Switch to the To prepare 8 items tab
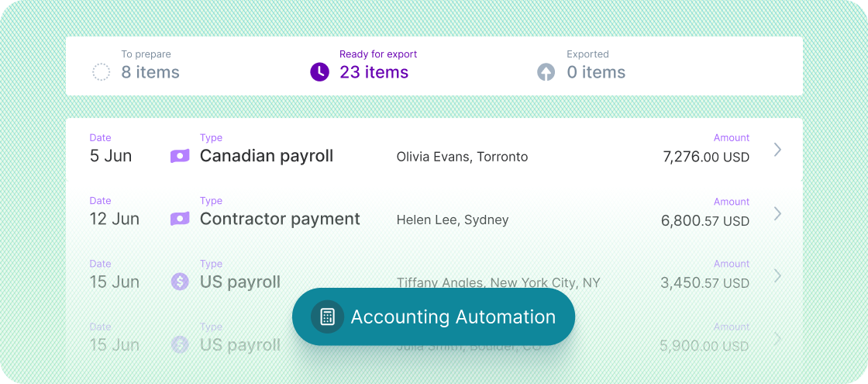868x384 pixels. coord(150,72)
